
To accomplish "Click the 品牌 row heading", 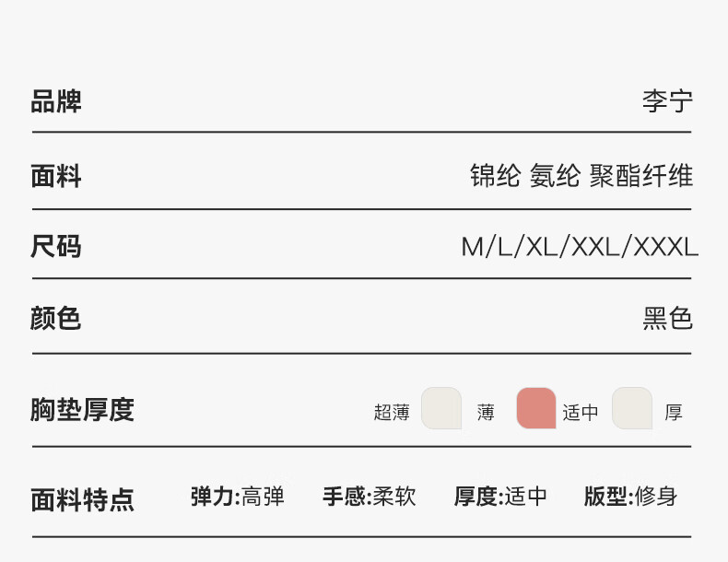I will click(56, 101).
